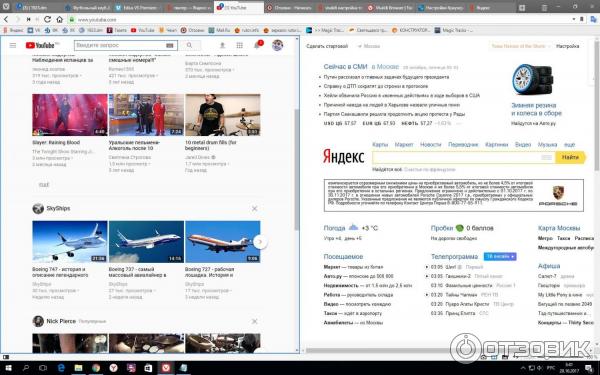This screenshot has height=375, width=600.
Task: Go to the browser home page icon
Action: click(x=59, y=19)
